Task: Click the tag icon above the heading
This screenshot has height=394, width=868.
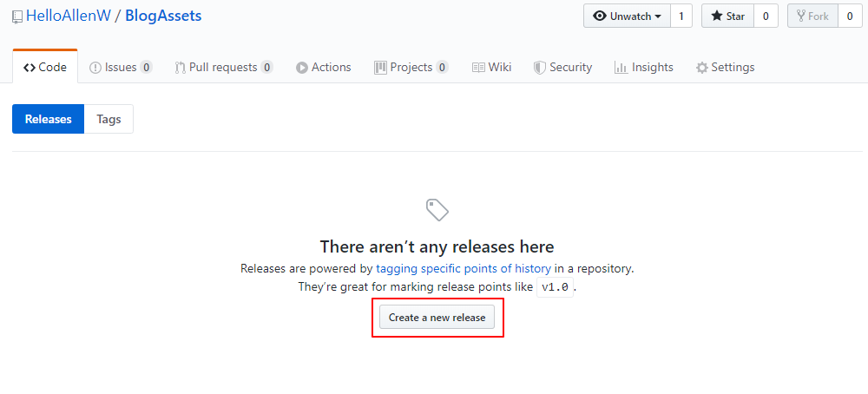Action: pos(437,210)
